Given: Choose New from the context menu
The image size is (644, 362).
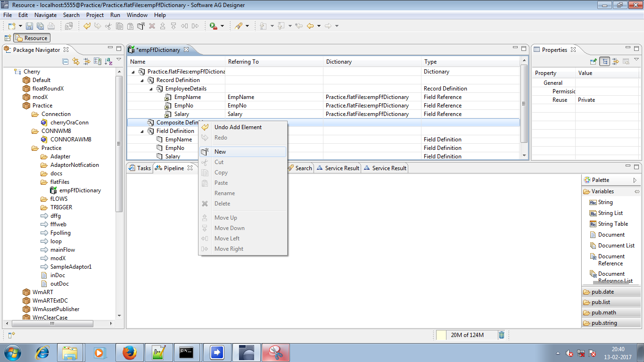Looking at the screenshot, I should (219, 152).
